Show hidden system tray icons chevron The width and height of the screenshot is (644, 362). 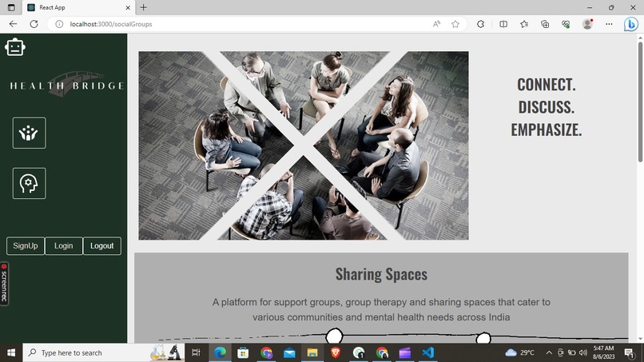(549, 352)
